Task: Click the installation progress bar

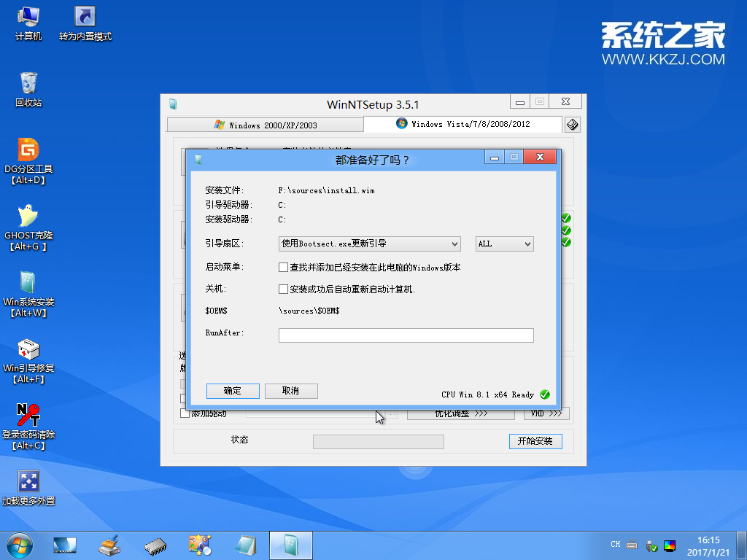Action: pyautogui.click(x=378, y=441)
